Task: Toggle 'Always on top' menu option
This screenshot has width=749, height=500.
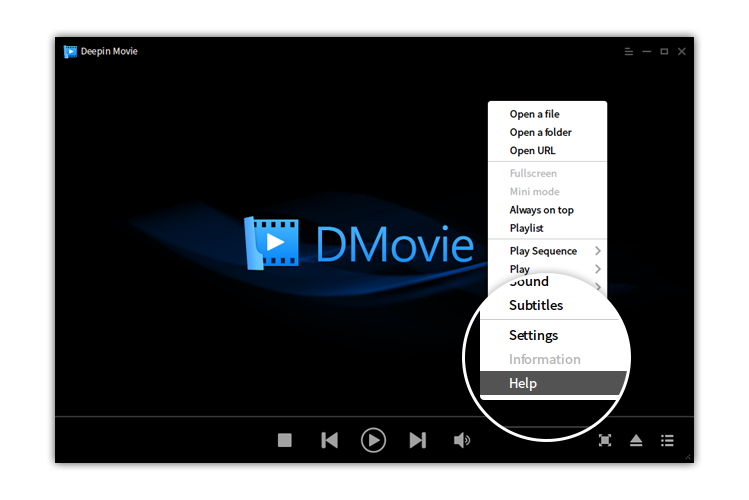Action: click(547, 210)
